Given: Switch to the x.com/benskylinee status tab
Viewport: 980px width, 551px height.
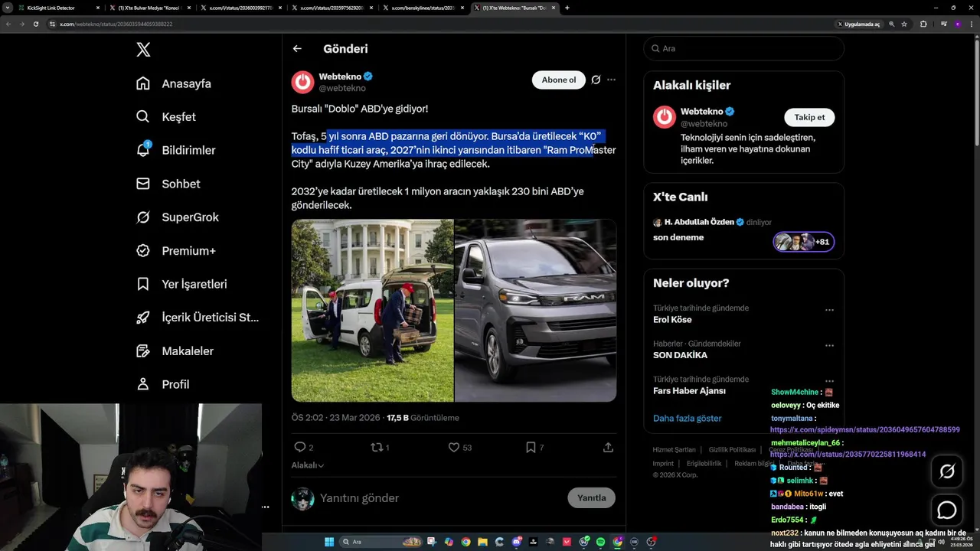Looking at the screenshot, I should tap(423, 8).
